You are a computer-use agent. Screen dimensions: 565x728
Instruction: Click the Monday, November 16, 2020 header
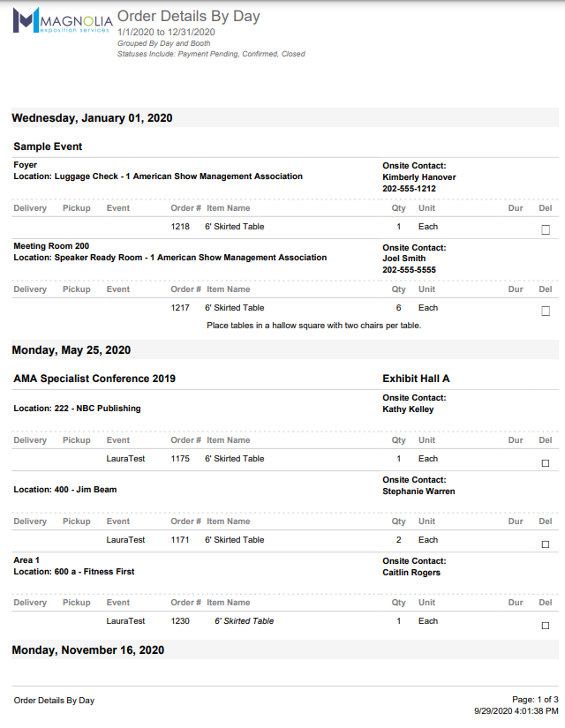(x=87, y=650)
